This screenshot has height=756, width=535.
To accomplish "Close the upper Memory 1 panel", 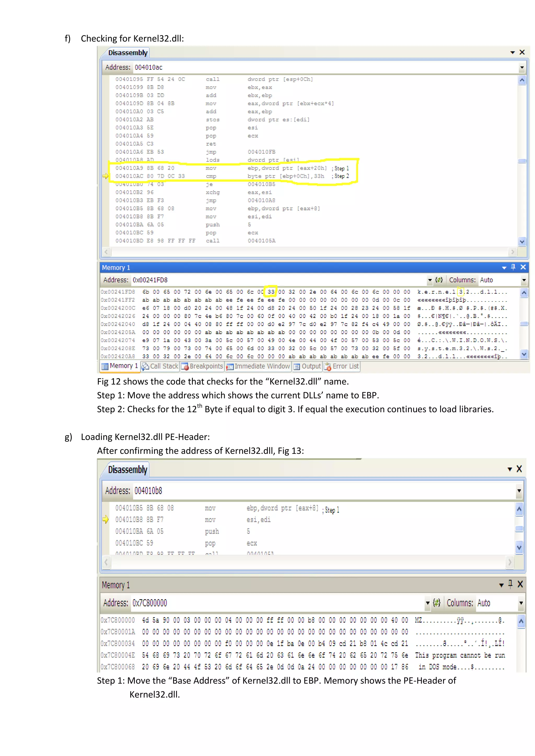I will (523, 267).
